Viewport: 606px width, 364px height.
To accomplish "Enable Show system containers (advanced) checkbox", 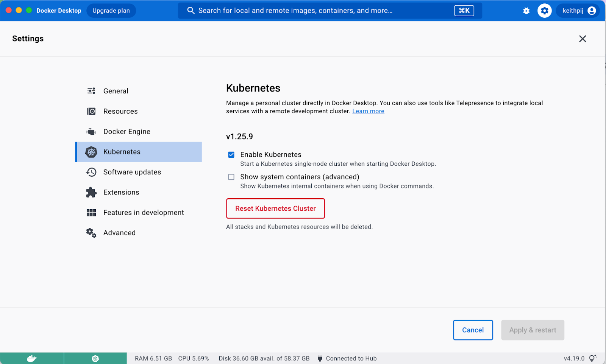I will pyautogui.click(x=231, y=177).
